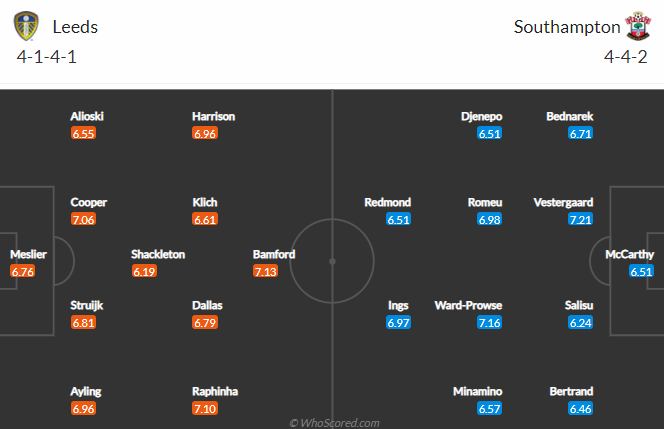Click Ward-Prowse's 7.16 rating badge

tap(490, 322)
